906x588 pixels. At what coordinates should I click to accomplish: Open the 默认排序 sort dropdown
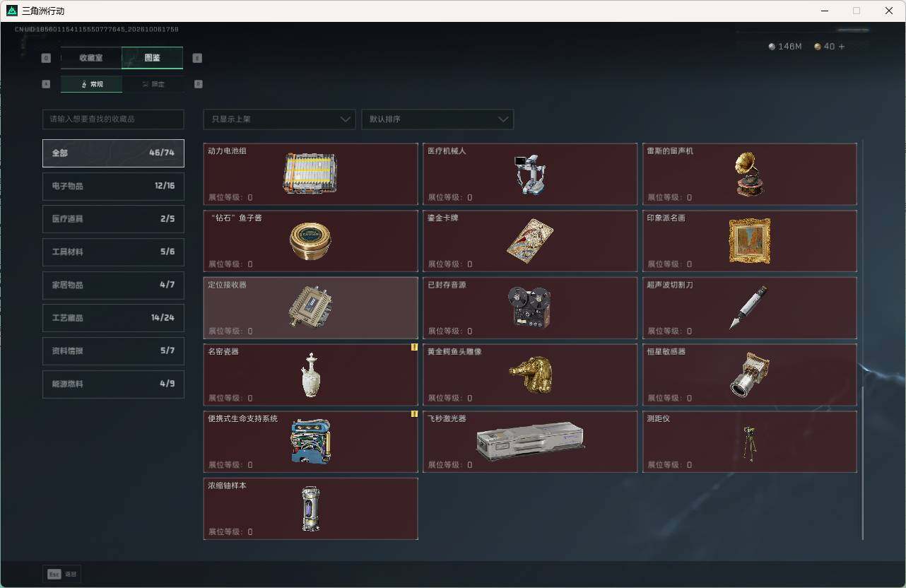[x=437, y=119]
